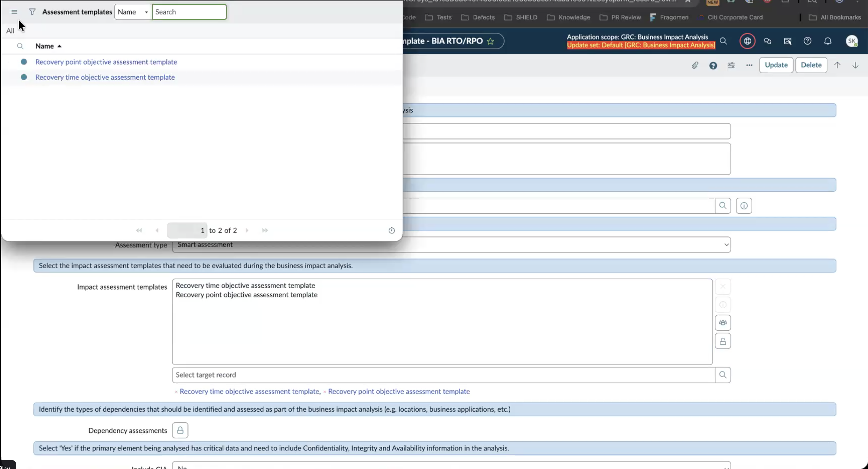The height and width of the screenshot is (469, 868).
Task: Select Recovery point objective assessment template link
Action: click(106, 62)
